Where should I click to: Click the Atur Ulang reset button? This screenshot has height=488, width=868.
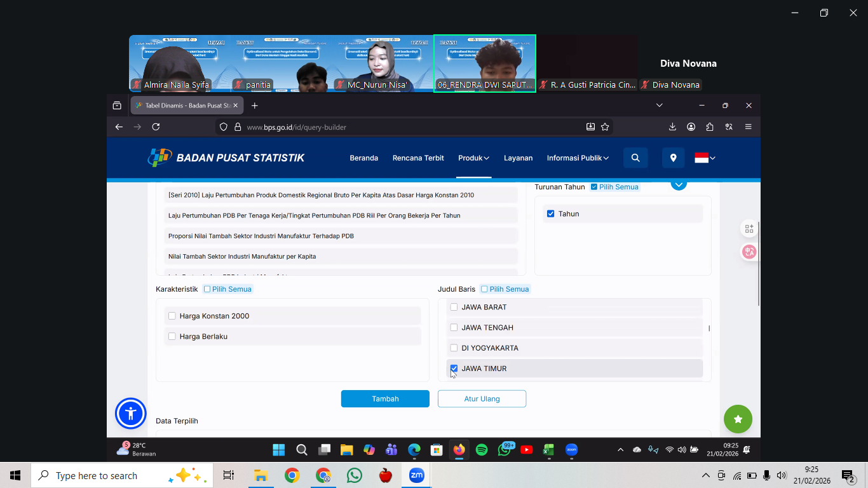[482, 399]
